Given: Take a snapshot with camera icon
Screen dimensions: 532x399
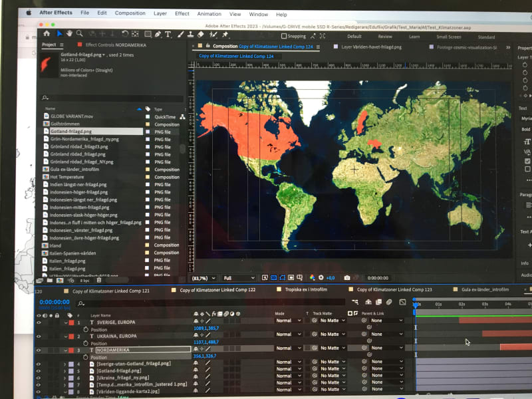Looking at the screenshot, I should [346, 277].
